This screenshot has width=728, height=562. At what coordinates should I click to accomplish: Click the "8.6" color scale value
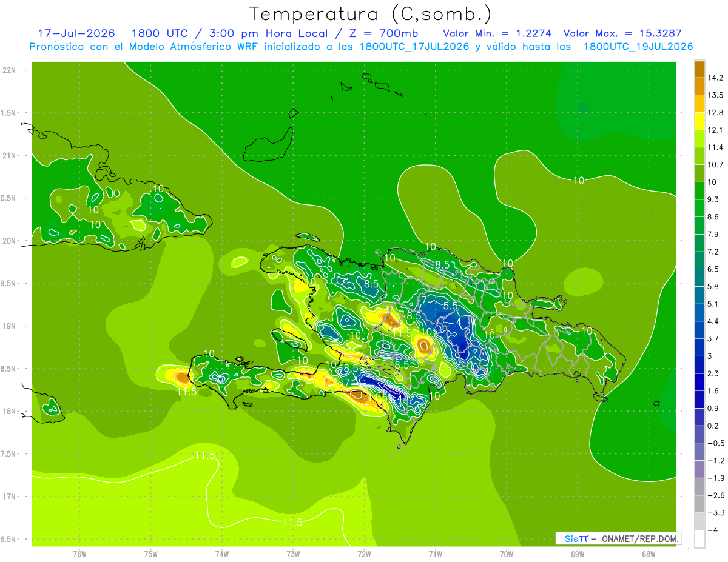coord(714,217)
